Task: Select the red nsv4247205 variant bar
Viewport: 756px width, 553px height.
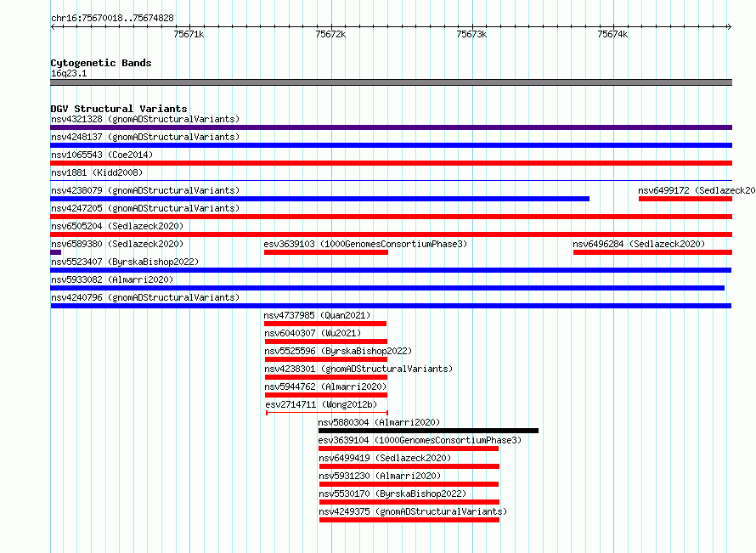Action: [391, 217]
